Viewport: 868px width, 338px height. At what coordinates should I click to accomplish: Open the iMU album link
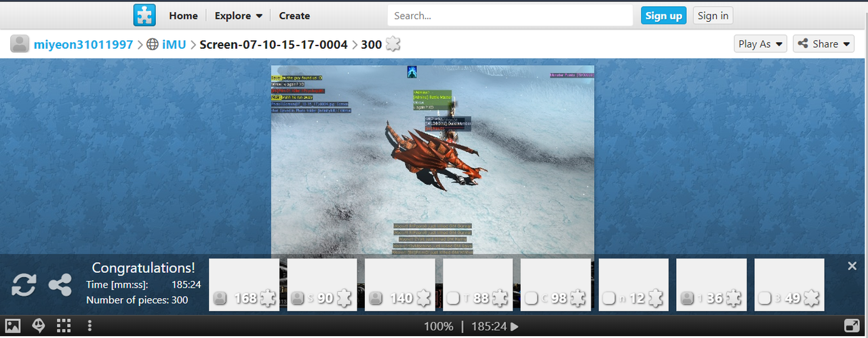[x=174, y=44]
